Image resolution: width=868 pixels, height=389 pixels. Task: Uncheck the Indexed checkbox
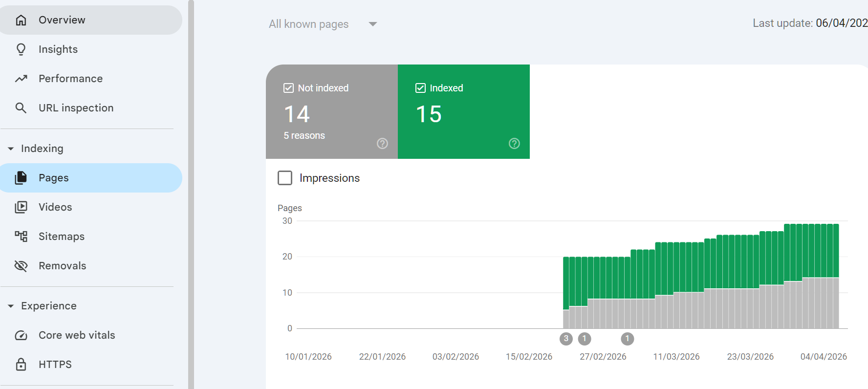pos(420,88)
